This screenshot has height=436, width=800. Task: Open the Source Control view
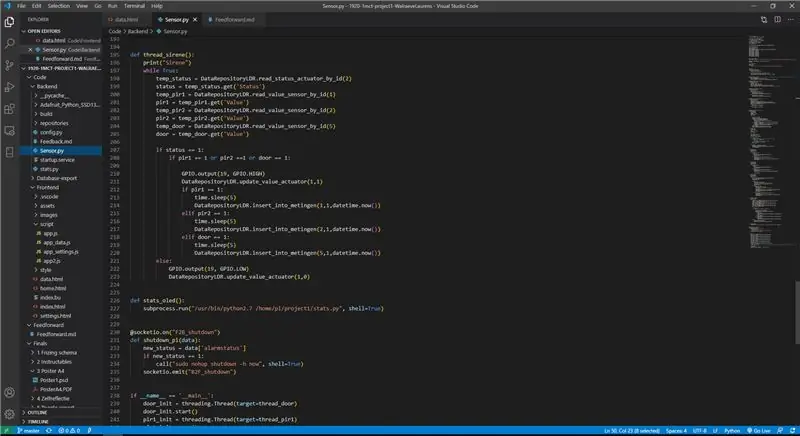[x=9, y=65]
